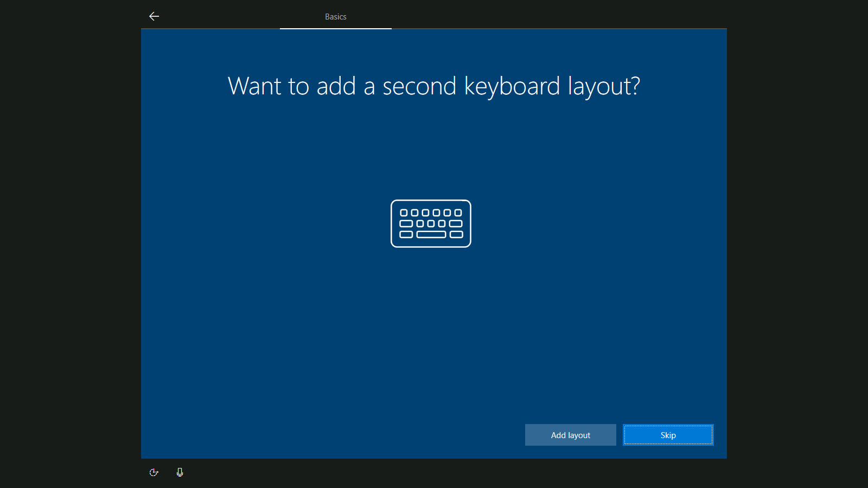Open the Ease of Access icon
The height and width of the screenshot is (488, 868).
tap(154, 472)
